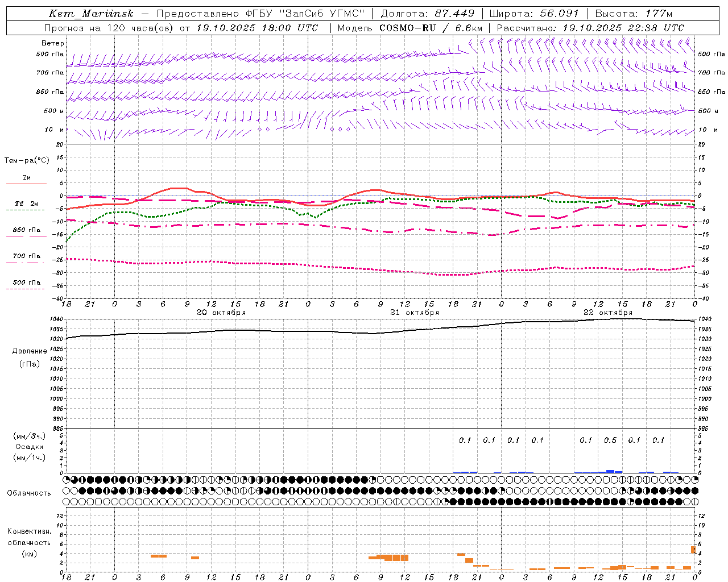Screen dimensions: 728x582
Task: Click the Осадки precipitation label
Action: click(x=30, y=447)
